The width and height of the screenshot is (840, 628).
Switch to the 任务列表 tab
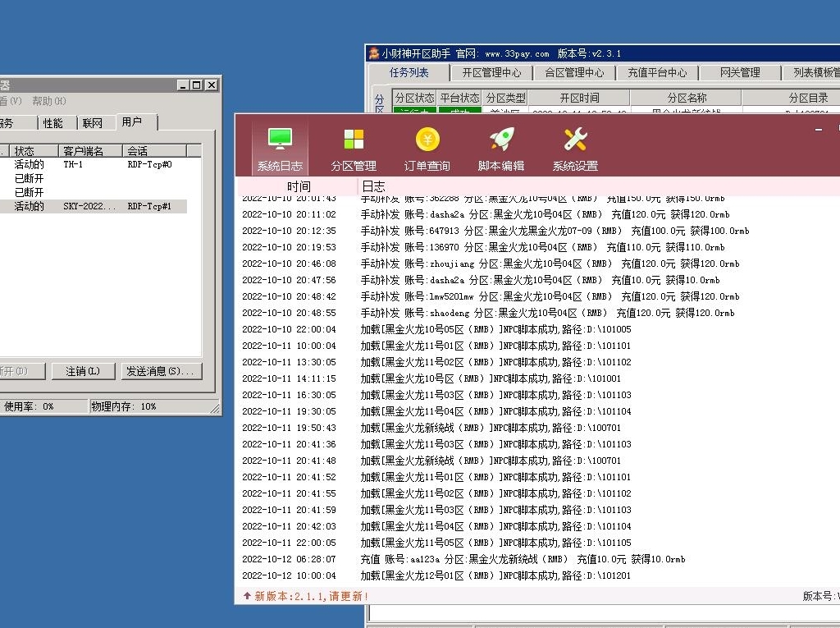[x=409, y=72]
